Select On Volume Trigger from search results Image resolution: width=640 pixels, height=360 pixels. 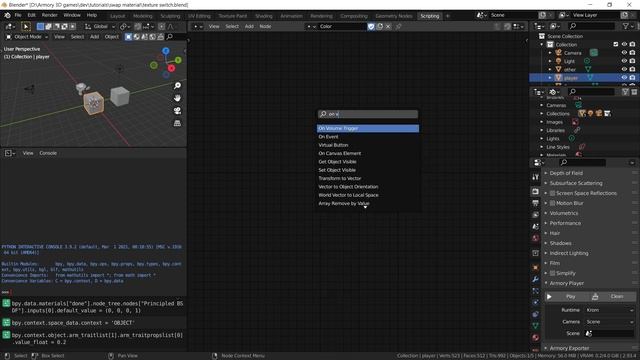[368, 128]
